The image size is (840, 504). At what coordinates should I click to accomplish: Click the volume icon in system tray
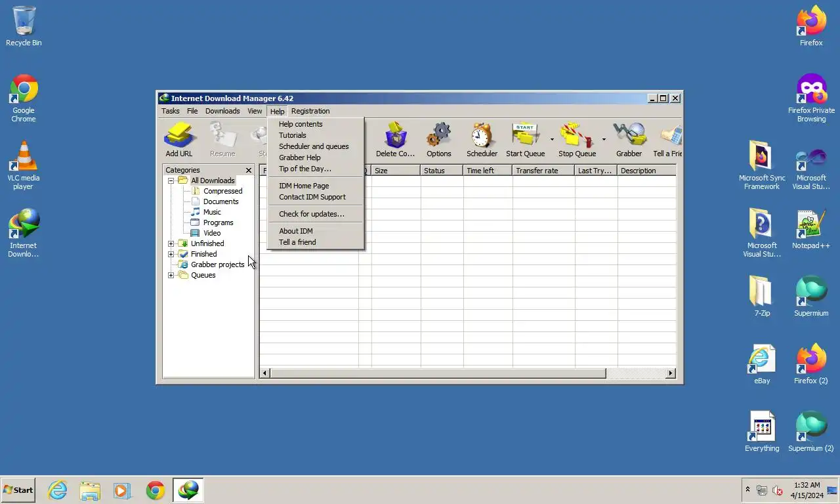777,490
